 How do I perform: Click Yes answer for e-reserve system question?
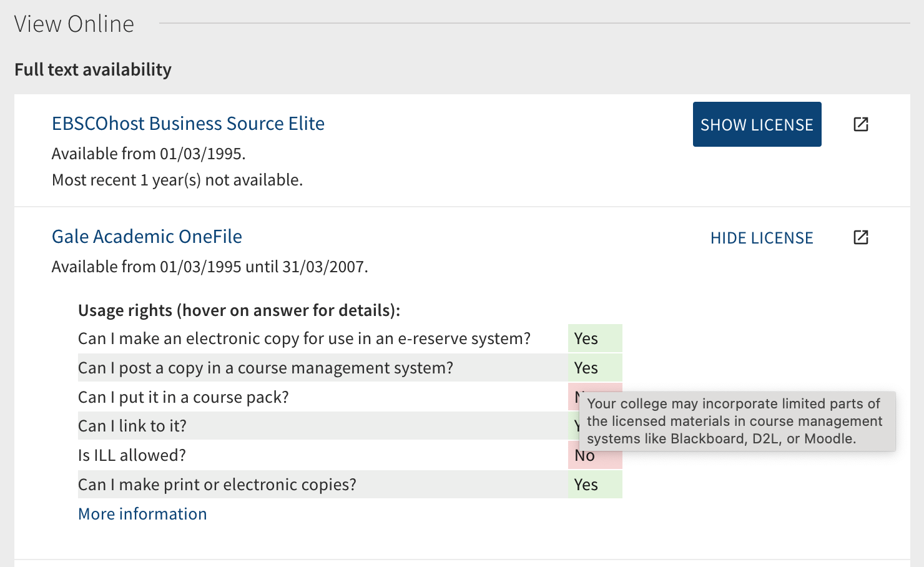(x=595, y=338)
